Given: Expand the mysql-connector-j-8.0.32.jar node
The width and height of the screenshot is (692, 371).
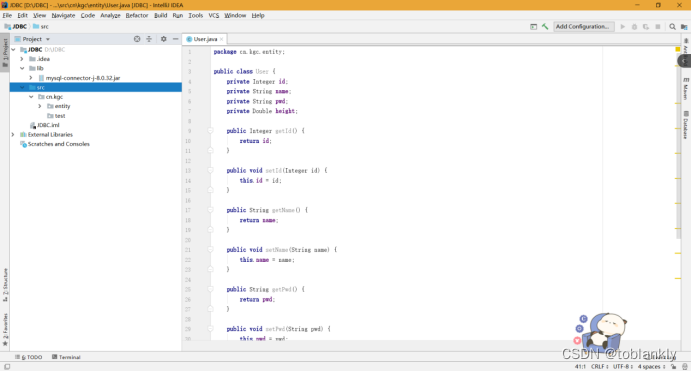Looking at the screenshot, I should pos(31,78).
